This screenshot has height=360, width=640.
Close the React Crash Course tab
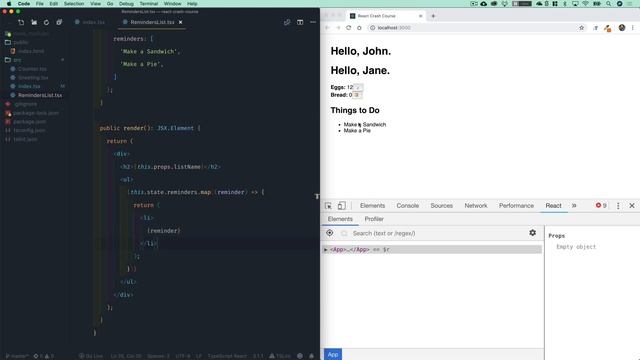point(420,16)
